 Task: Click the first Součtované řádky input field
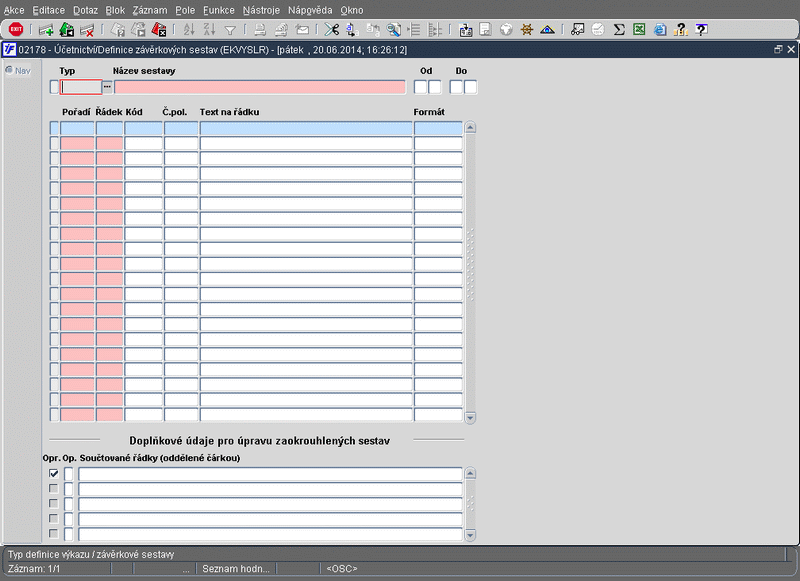pyautogui.click(x=270, y=474)
